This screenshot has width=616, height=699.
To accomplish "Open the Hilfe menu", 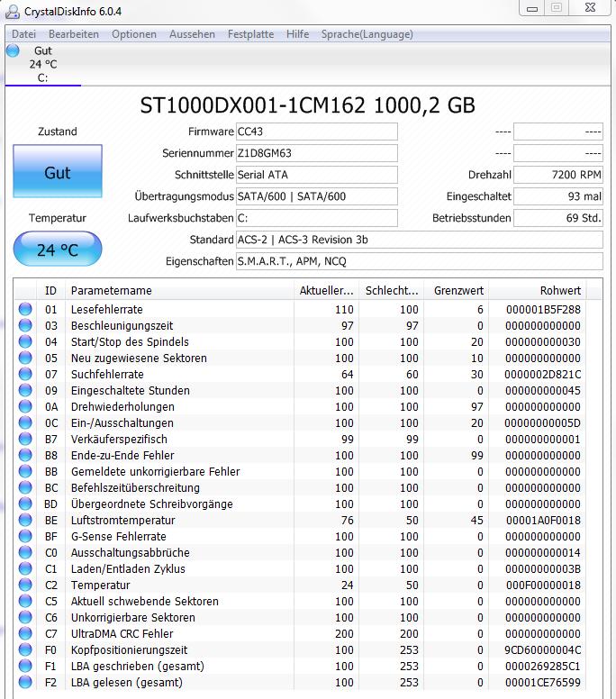I will click(298, 34).
